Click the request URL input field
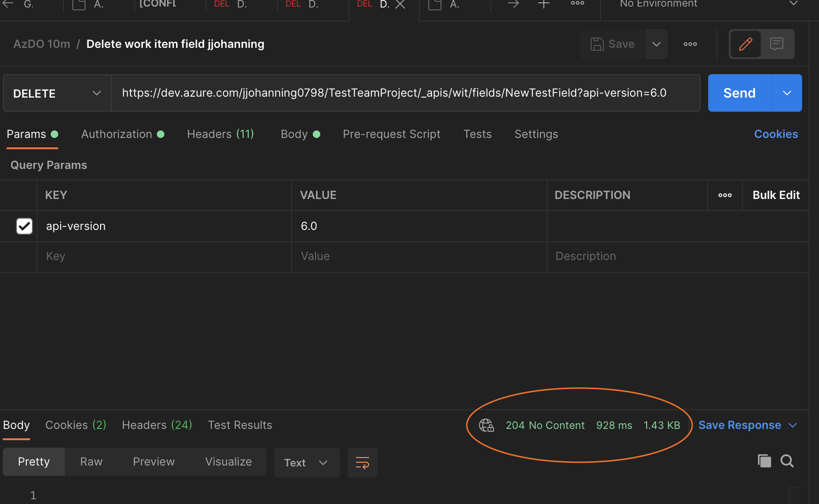The image size is (819, 504). coord(405,93)
